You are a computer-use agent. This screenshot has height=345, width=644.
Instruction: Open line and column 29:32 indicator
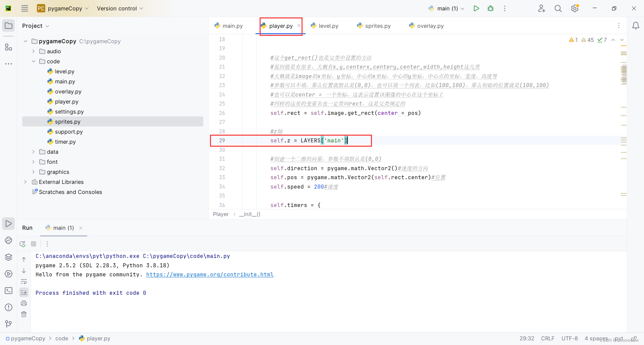tap(527, 338)
